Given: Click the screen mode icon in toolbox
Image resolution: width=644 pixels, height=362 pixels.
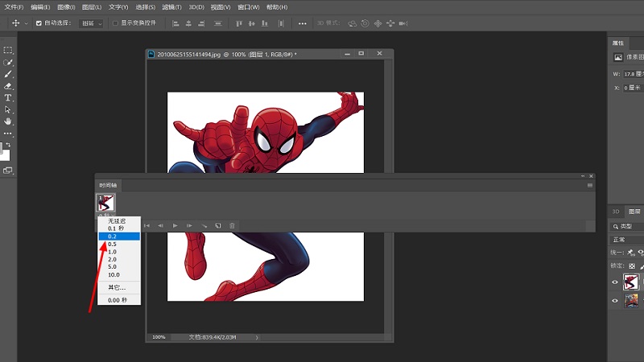Looking at the screenshot, I should pos(8,171).
